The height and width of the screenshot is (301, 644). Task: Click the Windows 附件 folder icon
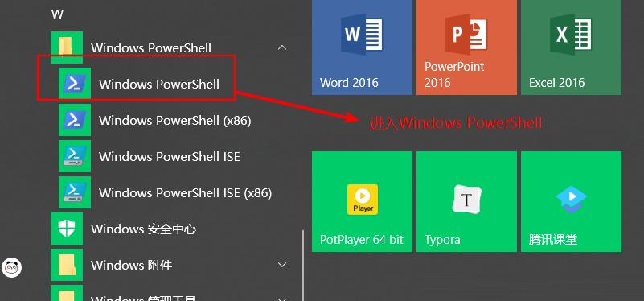(x=67, y=265)
